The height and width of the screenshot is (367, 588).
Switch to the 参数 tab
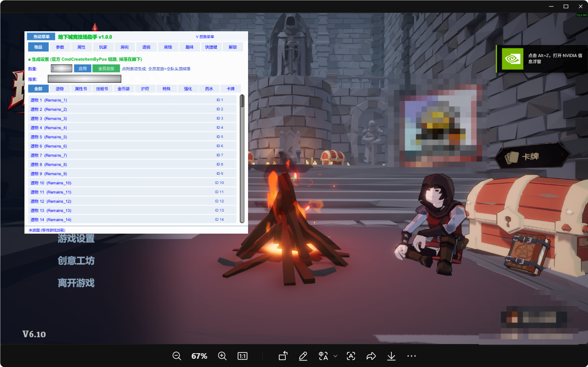(60, 47)
